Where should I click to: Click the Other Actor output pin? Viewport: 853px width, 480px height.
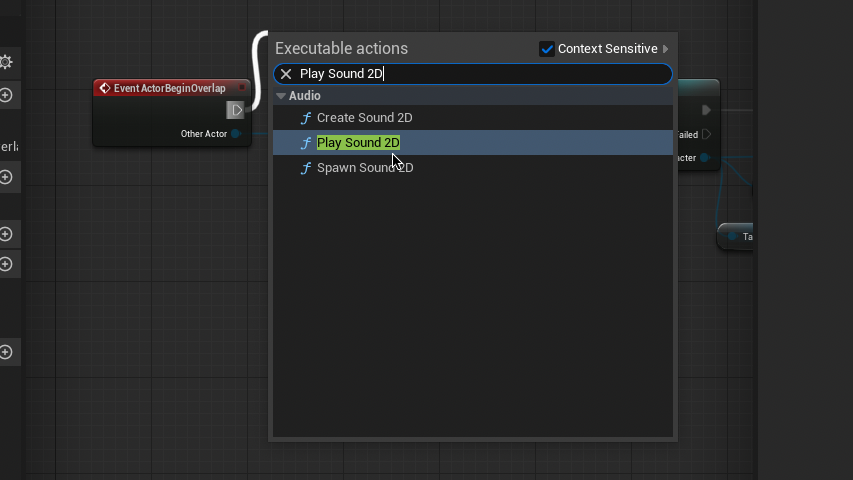[236, 134]
